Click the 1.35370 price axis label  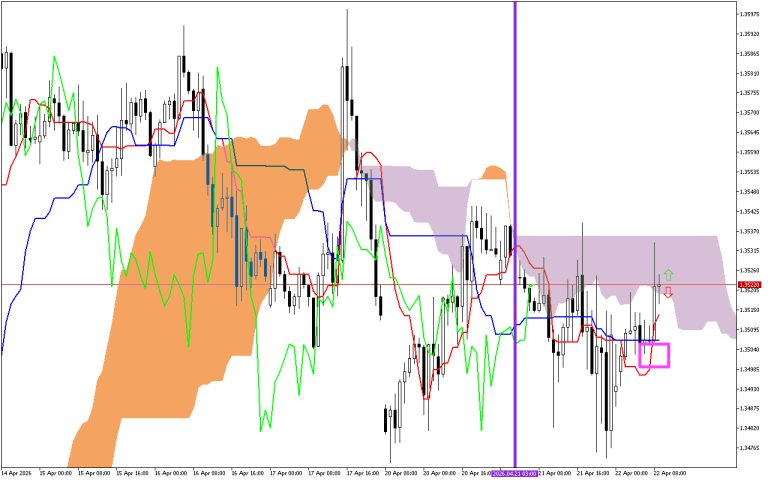(x=749, y=231)
